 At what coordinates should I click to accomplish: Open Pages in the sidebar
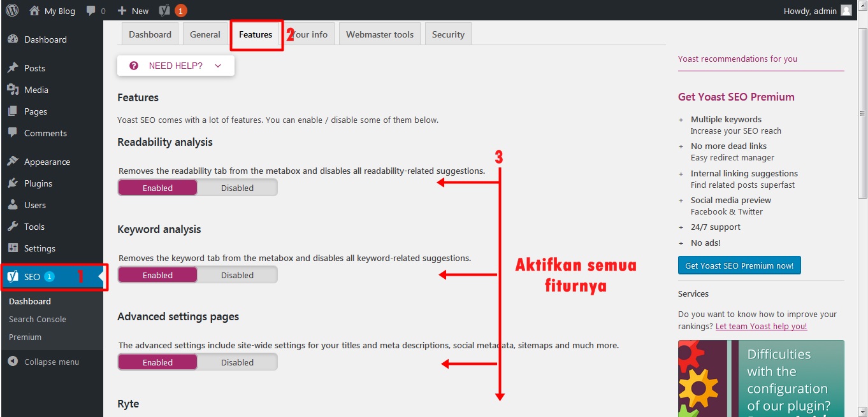35,111
